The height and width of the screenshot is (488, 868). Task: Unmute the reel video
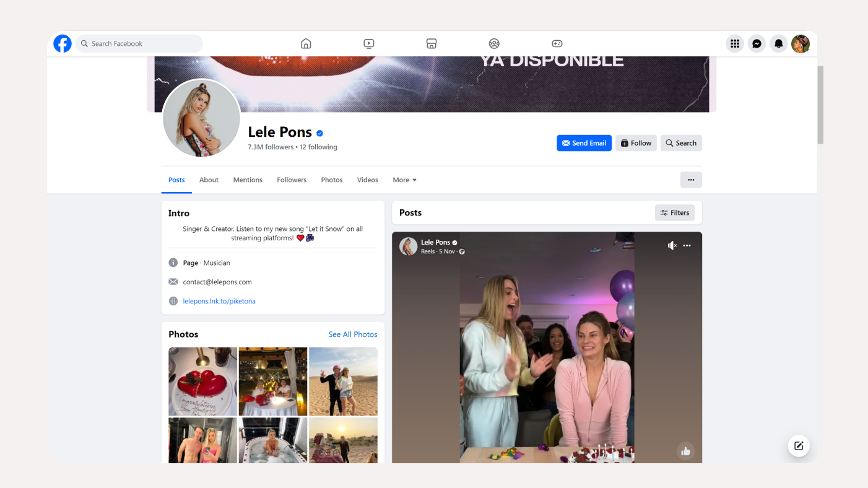(x=672, y=246)
